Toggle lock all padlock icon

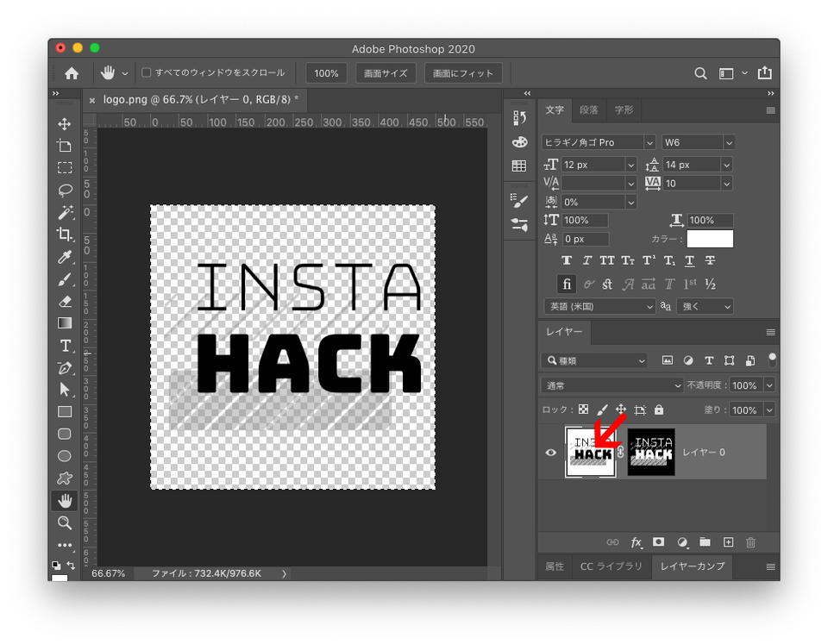(x=658, y=410)
